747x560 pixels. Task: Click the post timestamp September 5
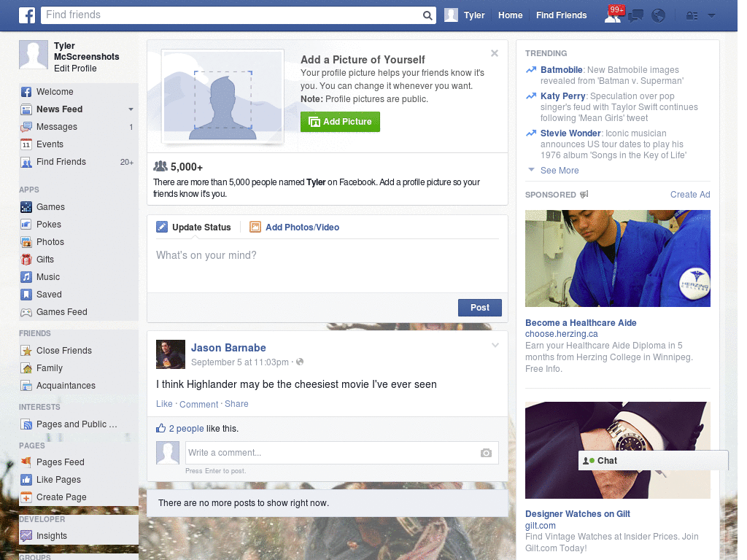point(239,362)
